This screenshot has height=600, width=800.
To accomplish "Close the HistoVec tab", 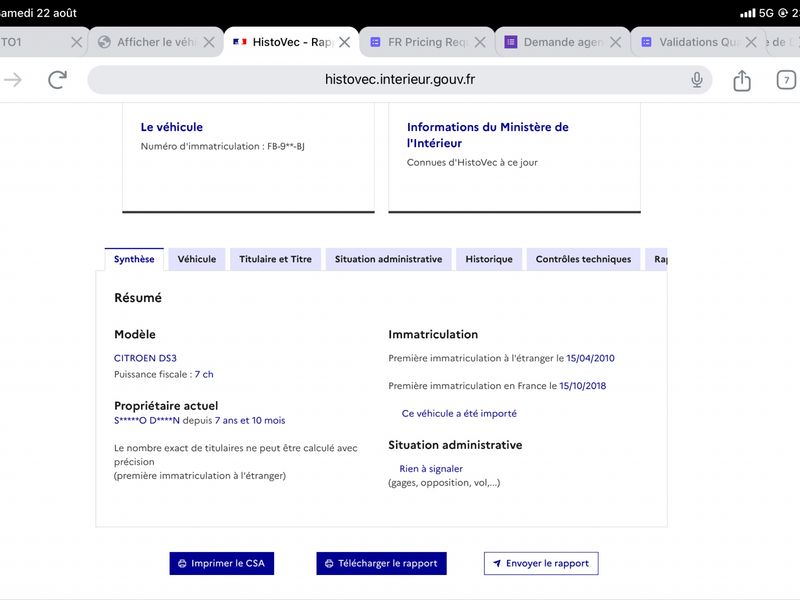I will (x=345, y=42).
